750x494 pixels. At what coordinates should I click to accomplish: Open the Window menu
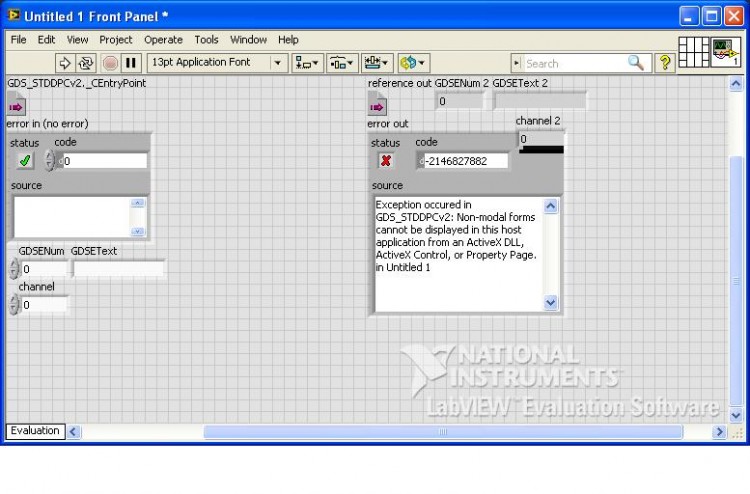(248, 40)
